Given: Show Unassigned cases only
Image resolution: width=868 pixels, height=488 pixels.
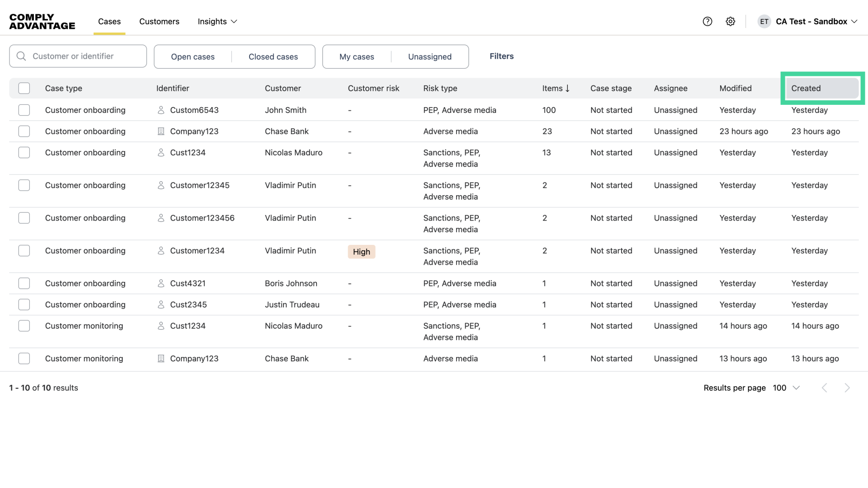Looking at the screenshot, I should coord(429,56).
